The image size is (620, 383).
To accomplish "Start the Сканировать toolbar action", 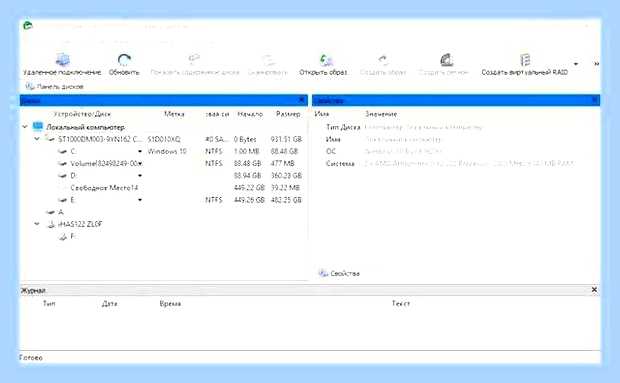I will tap(268, 64).
